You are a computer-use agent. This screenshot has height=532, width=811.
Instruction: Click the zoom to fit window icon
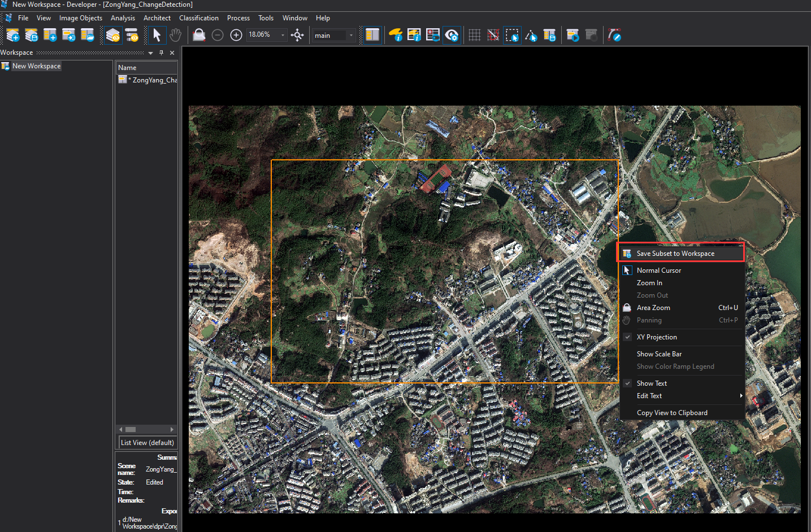coord(297,35)
